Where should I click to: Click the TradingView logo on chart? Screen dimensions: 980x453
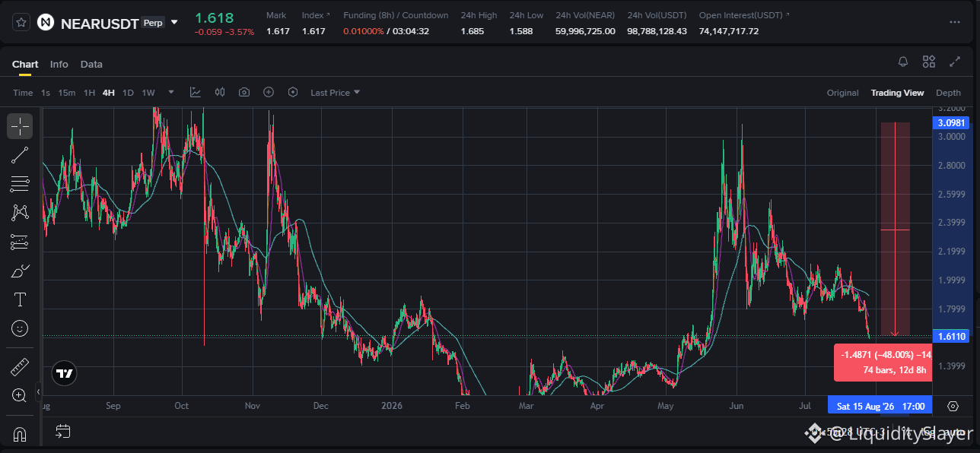point(65,373)
